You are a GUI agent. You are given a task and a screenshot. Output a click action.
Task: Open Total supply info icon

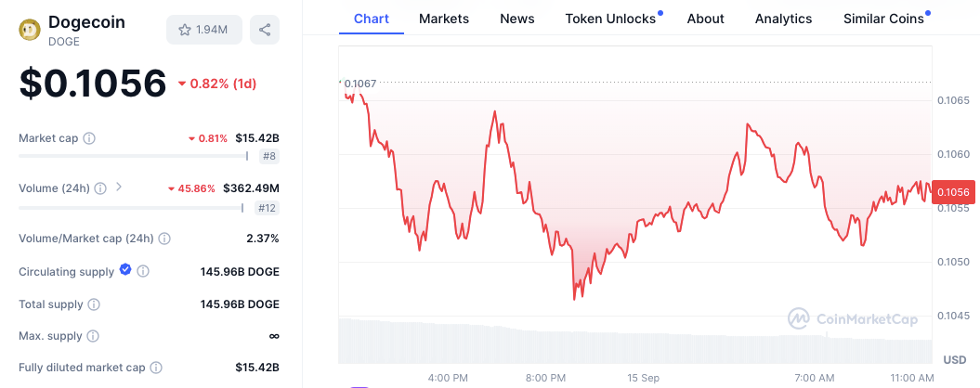94,304
